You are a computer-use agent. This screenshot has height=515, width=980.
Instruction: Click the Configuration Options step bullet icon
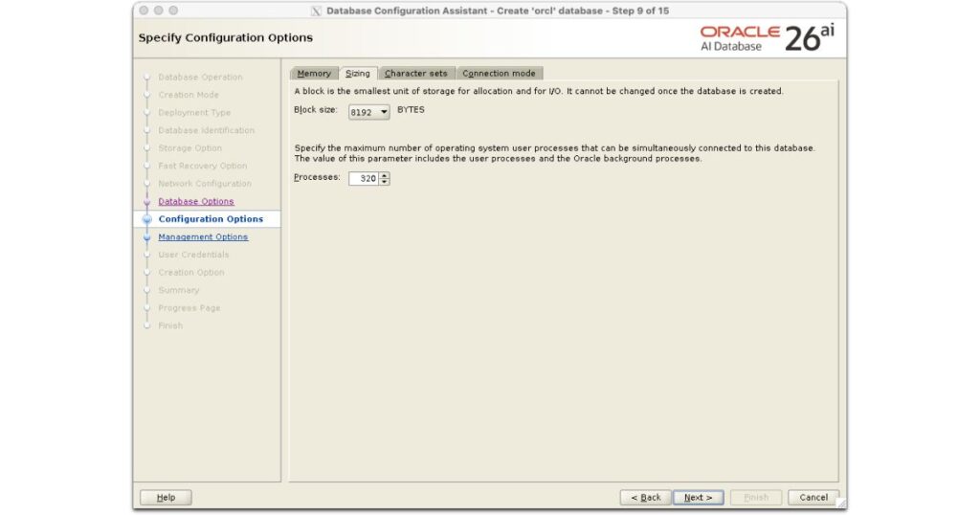pyautogui.click(x=146, y=219)
